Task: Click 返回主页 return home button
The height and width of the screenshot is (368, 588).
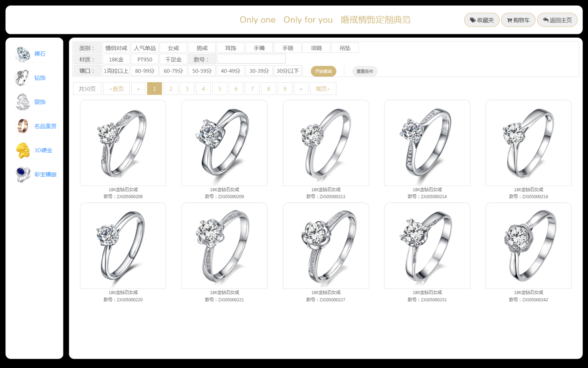Action: click(557, 20)
